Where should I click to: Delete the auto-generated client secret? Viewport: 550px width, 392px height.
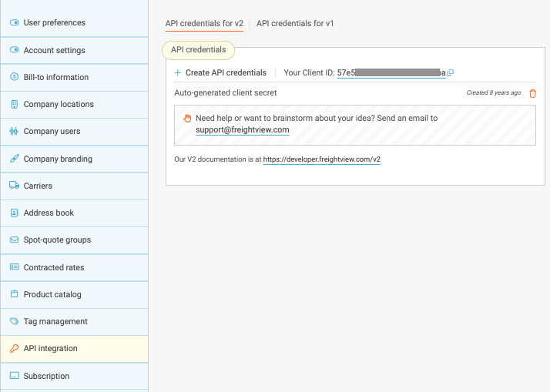[532, 93]
